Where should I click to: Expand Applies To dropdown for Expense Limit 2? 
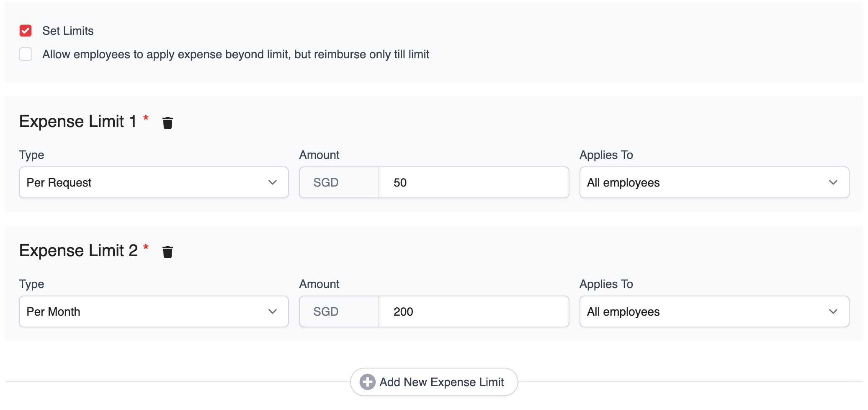pos(714,312)
